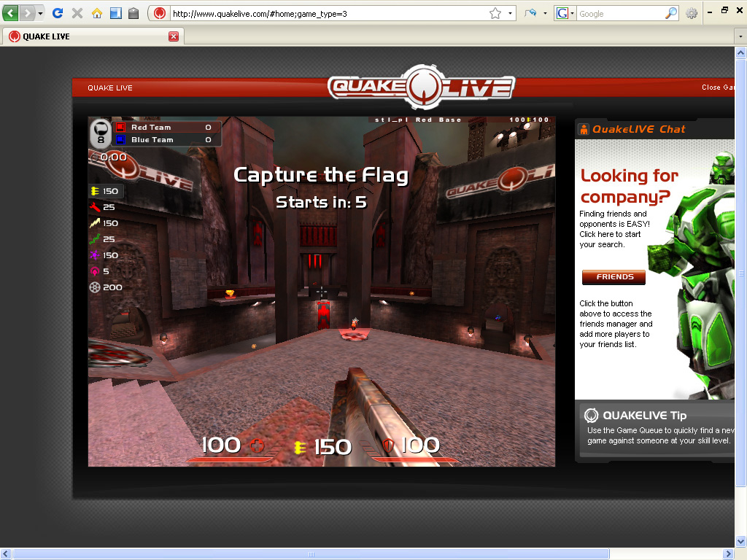Reload the Quake Live page
Viewport: 747px width, 560px height.
click(58, 13)
